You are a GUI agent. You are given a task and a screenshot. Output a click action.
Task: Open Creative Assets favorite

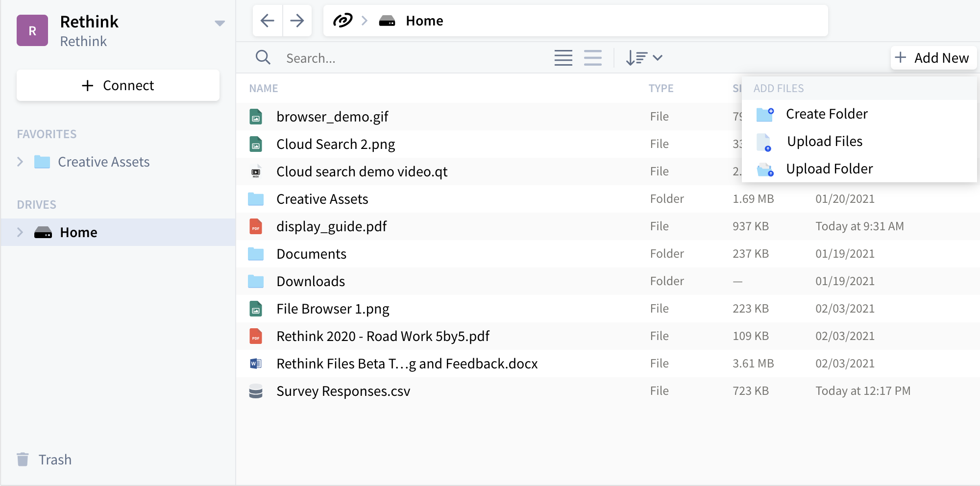tap(103, 162)
